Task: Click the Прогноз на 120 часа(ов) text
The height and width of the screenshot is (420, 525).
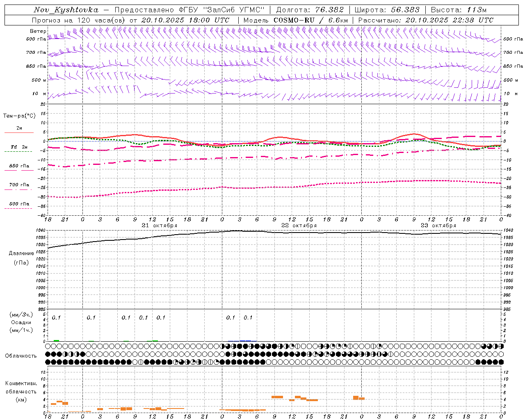Action: pyautogui.click(x=79, y=20)
